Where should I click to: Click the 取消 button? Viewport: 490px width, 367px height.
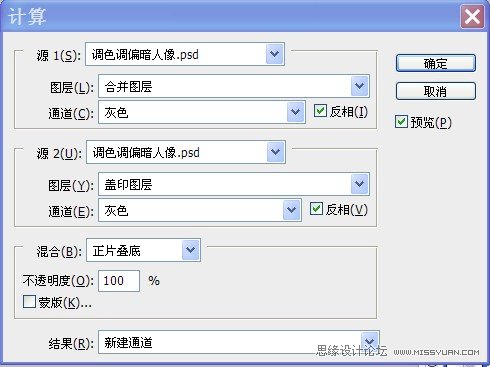[x=436, y=91]
